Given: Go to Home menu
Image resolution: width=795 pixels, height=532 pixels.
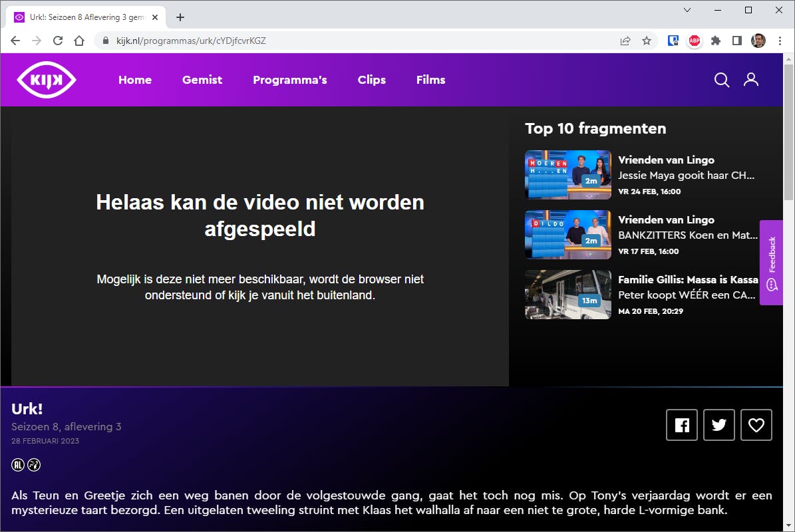Looking at the screenshot, I should (x=135, y=80).
